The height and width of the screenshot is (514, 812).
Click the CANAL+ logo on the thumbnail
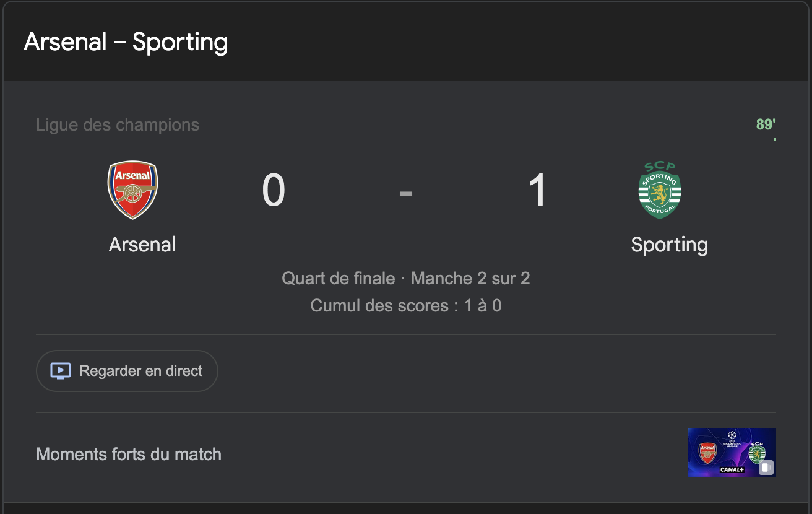pyautogui.click(x=731, y=470)
